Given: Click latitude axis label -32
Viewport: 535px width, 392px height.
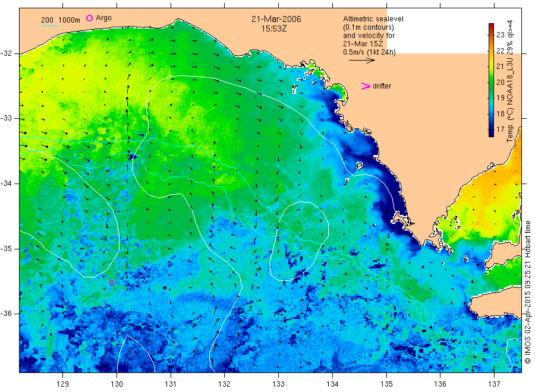Looking at the screenshot, I should [x=6, y=53].
